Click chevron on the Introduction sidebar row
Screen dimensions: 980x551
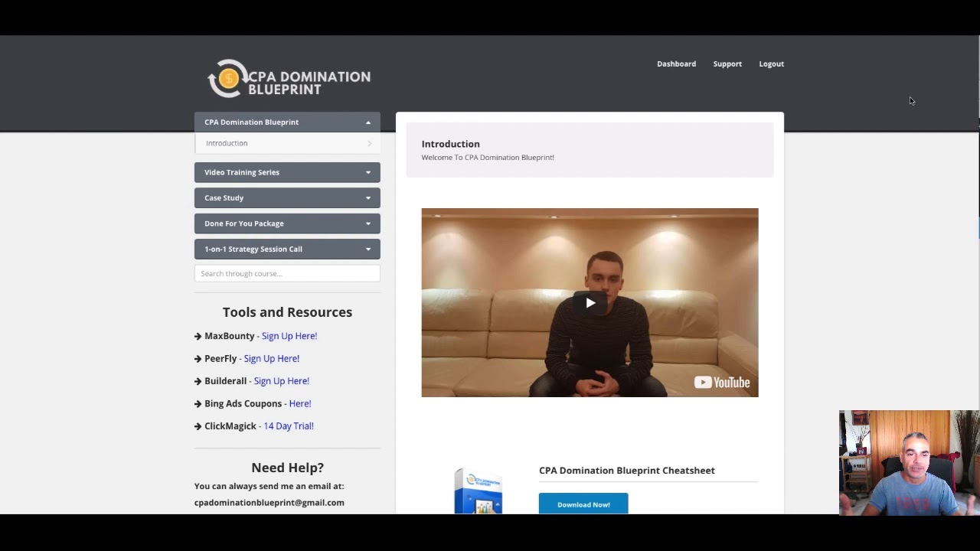369,143
